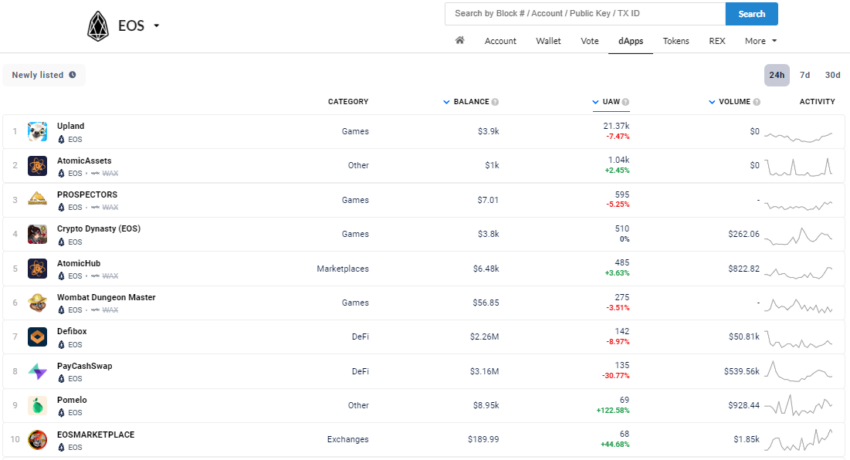
Task: Open the PROSPECTORS dApp link
Action: [x=87, y=195]
